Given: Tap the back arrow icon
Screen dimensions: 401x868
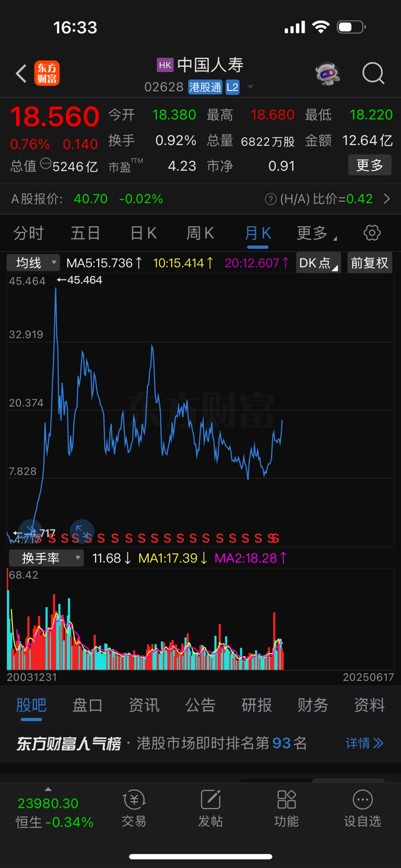Looking at the screenshot, I should tap(21, 74).
